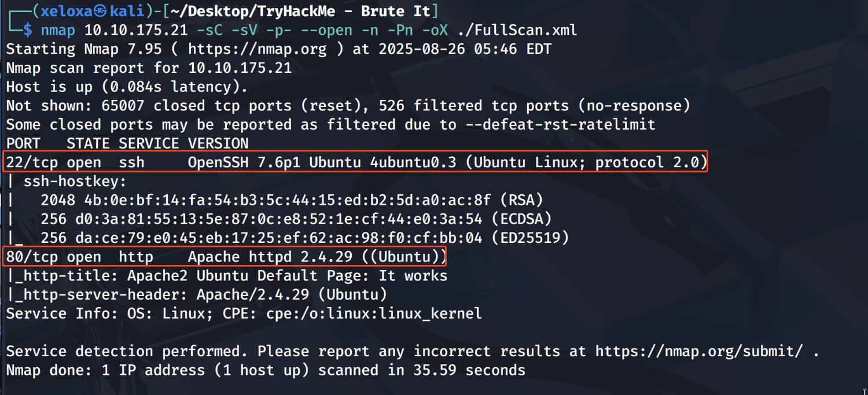Click the PORT STATE SERVICE VERSION header
Image resolution: width=868 pixels, height=395 pixels.
point(127,143)
